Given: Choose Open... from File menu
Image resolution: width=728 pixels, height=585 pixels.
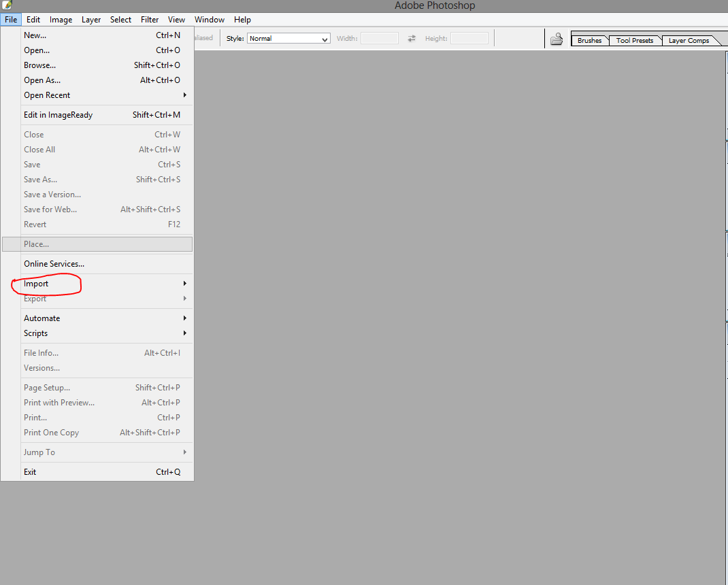Looking at the screenshot, I should (97, 50).
